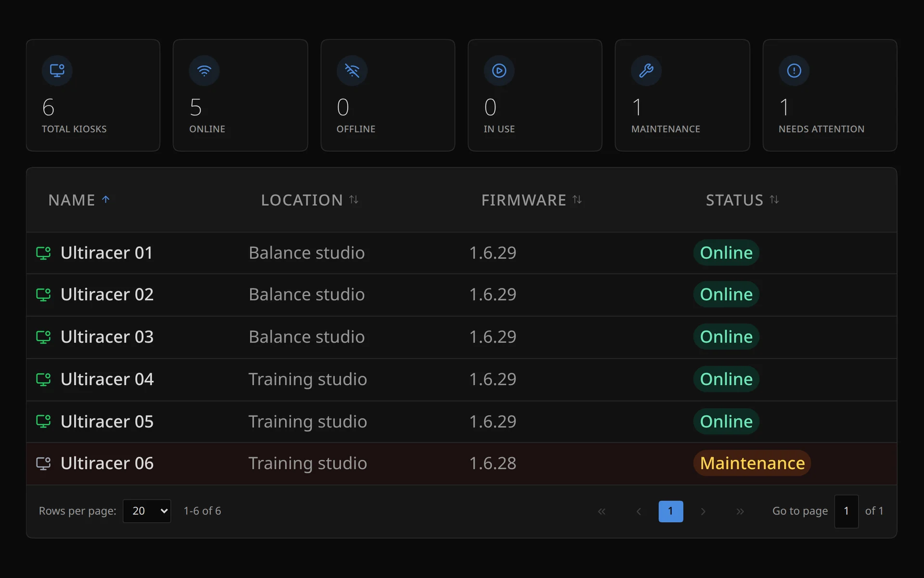
Task: Click Balance studio in Ultiracer 02 row
Action: [307, 294]
